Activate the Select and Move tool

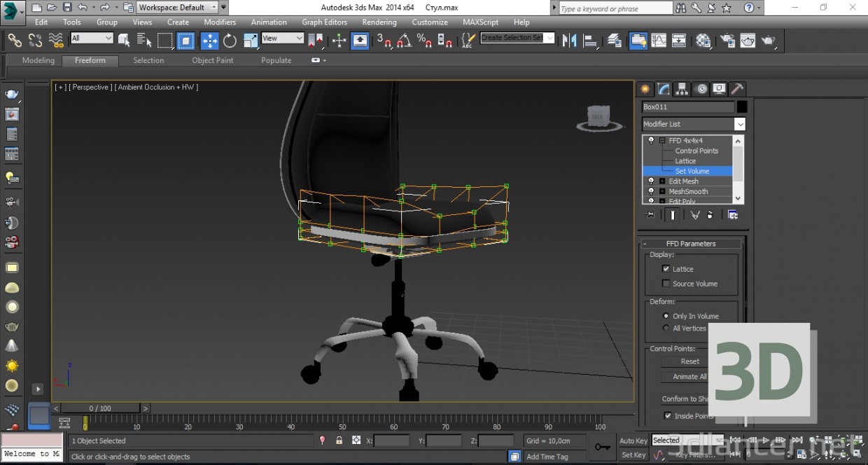click(210, 41)
